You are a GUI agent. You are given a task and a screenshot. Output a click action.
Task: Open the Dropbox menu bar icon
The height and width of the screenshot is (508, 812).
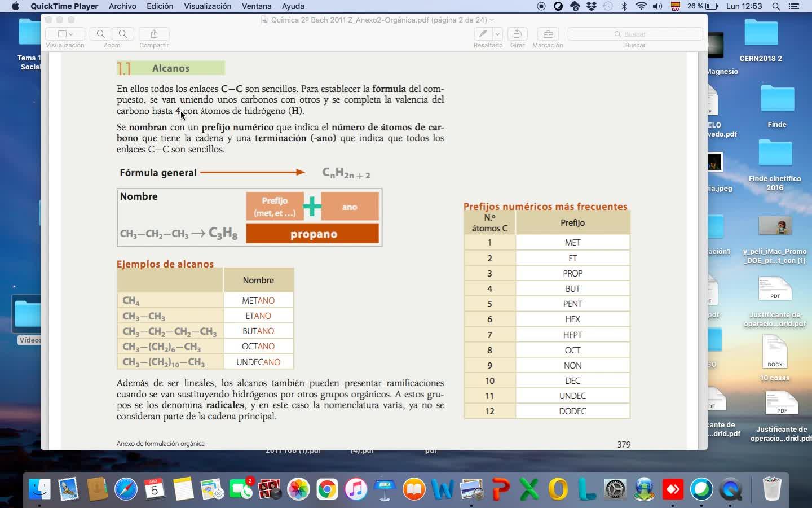pos(592,6)
